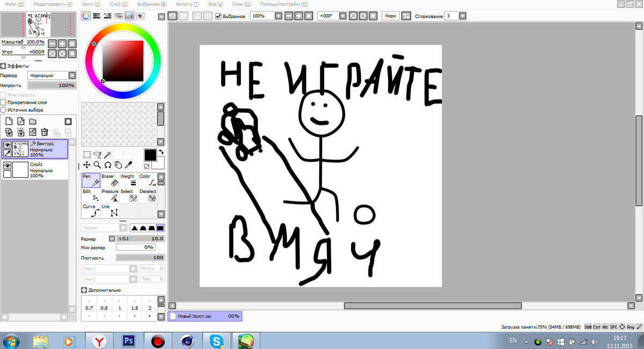This screenshot has width=644, height=349.
Task: Open the Размер multiplier dropdown
Action: coord(112,238)
